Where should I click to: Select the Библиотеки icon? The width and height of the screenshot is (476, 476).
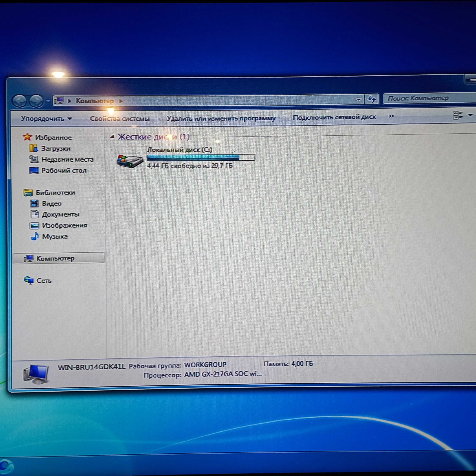pos(28,192)
